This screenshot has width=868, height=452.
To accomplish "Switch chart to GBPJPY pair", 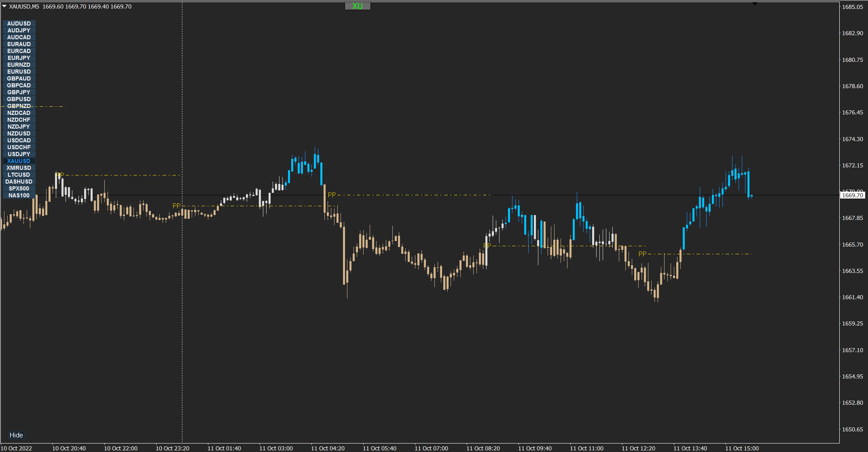I will pos(19,92).
